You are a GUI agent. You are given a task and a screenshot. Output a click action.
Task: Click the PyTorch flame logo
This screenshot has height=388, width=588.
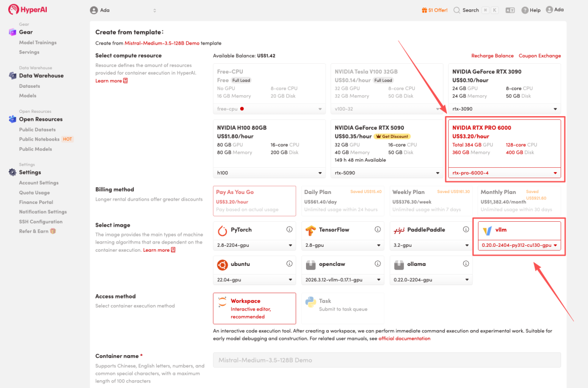point(222,231)
